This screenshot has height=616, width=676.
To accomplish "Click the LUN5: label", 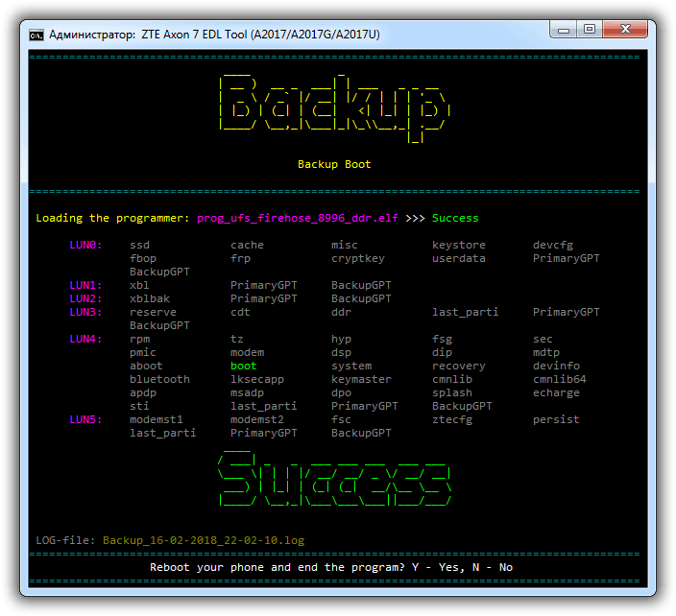I will (85, 419).
